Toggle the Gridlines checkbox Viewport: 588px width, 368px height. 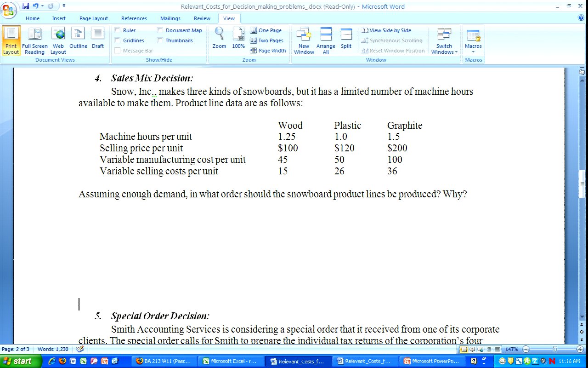[x=118, y=40]
